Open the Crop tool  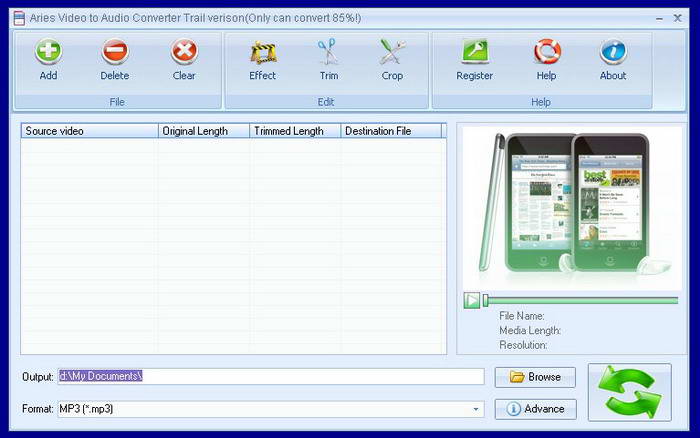pyautogui.click(x=392, y=60)
